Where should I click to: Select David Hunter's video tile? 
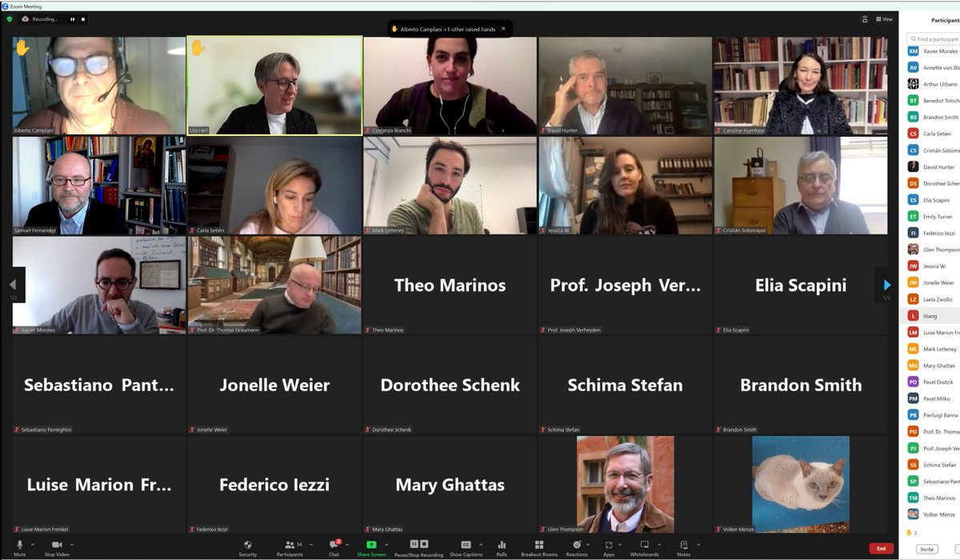point(626,86)
